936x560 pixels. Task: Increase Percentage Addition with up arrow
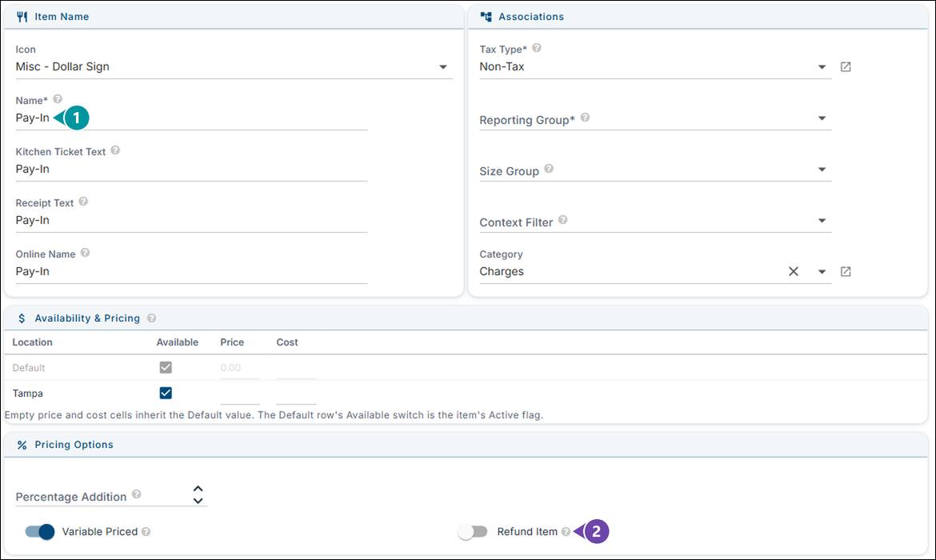coord(198,489)
